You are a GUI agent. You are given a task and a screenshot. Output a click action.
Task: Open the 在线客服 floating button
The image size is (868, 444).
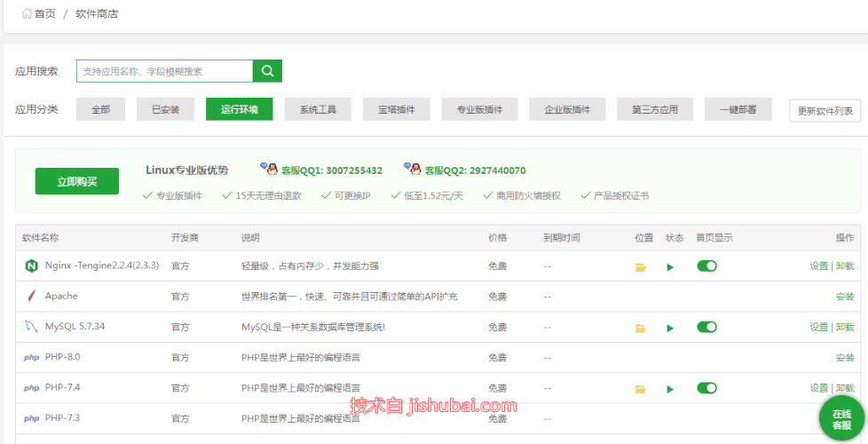pos(841,420)
